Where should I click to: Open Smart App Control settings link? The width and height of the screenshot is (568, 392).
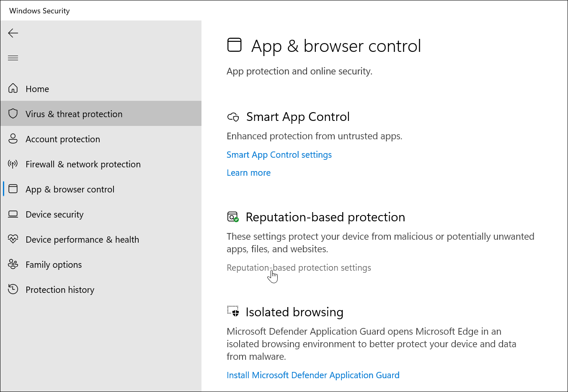tap(279, 155)
